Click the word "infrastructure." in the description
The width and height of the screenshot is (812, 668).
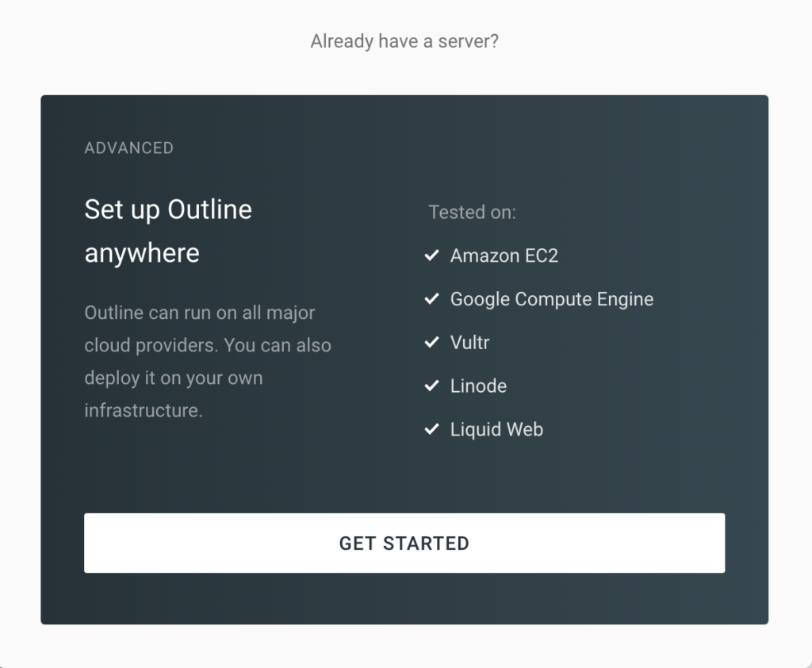click(x=144, y=411)
